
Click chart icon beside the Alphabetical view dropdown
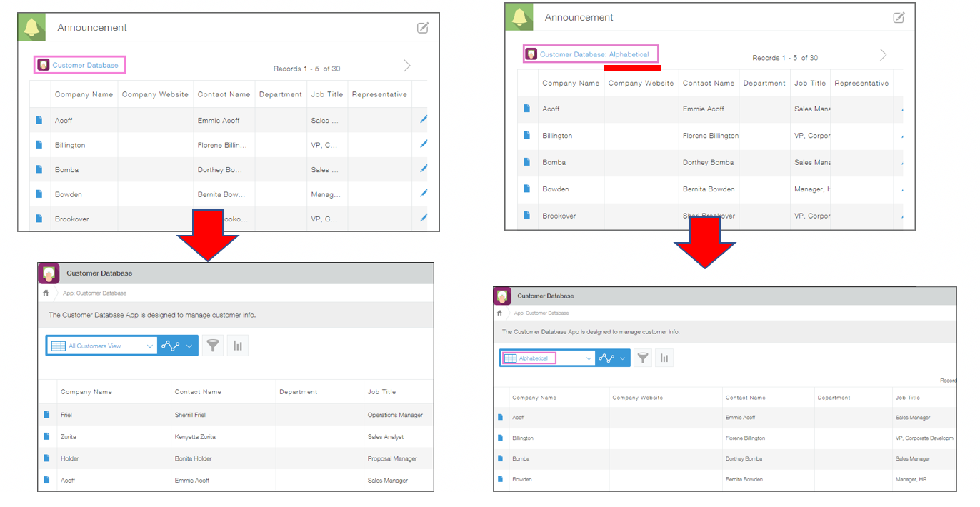click(x=664, y=358)
